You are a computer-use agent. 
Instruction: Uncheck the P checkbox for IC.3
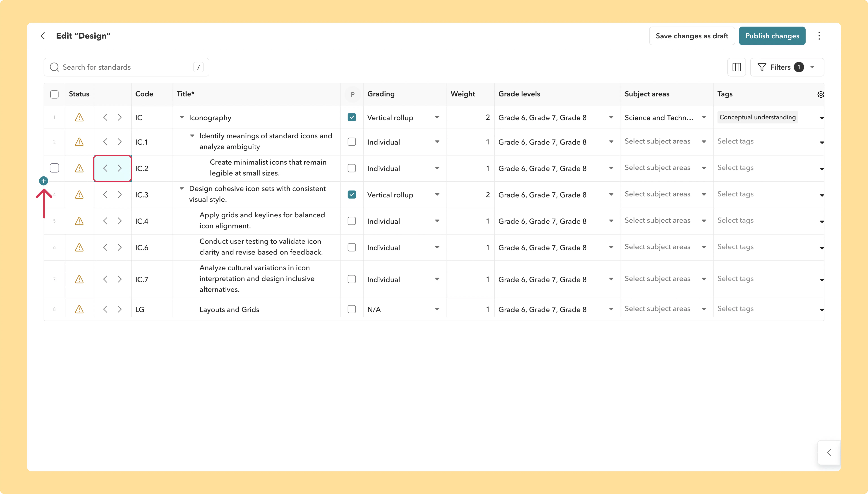pyautogui.click(x=352, y=195)
